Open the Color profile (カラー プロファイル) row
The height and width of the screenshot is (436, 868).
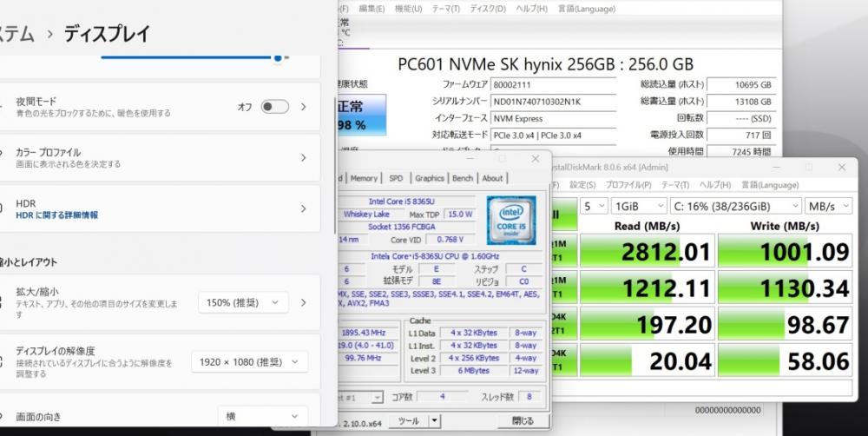tap(160, 158)
